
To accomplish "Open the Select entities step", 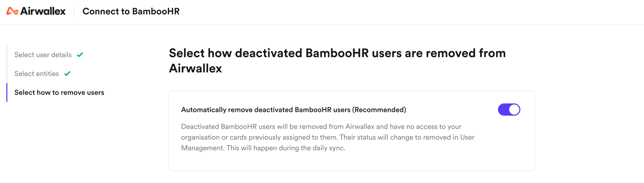I will coord(37,74).
